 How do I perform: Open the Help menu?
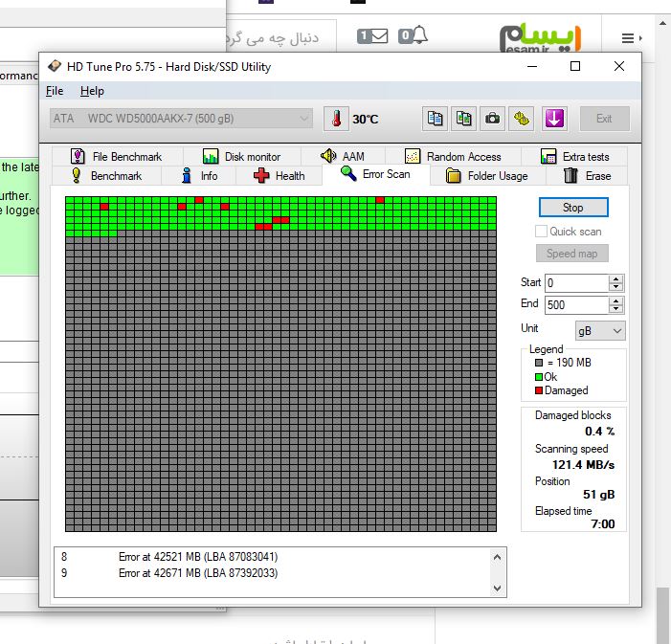(92, 91)
